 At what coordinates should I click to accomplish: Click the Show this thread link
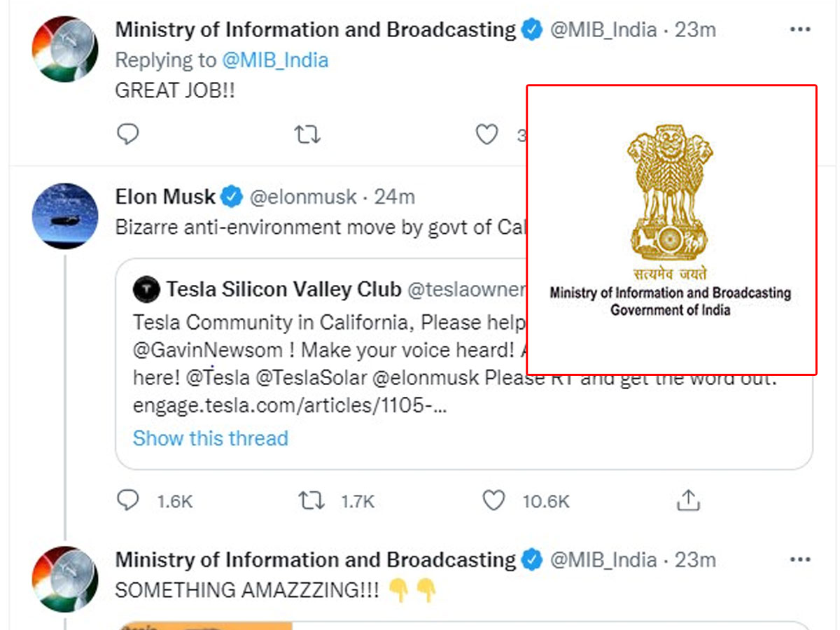[x=210, y=438]
